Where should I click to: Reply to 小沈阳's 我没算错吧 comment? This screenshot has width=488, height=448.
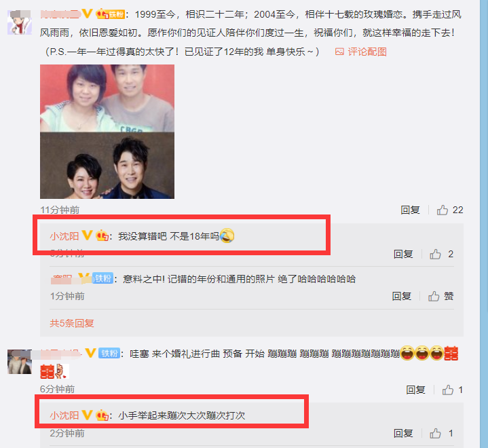point(403,255)
